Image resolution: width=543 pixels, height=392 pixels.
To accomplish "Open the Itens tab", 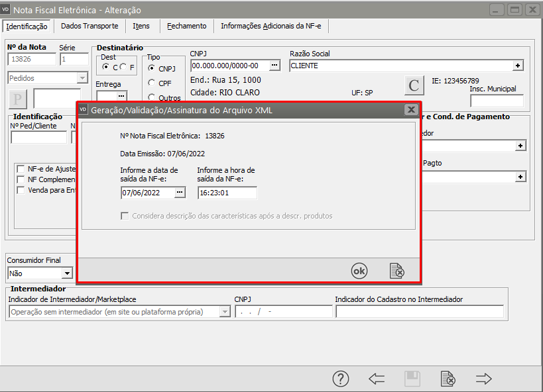I will (x=141, y=26).
